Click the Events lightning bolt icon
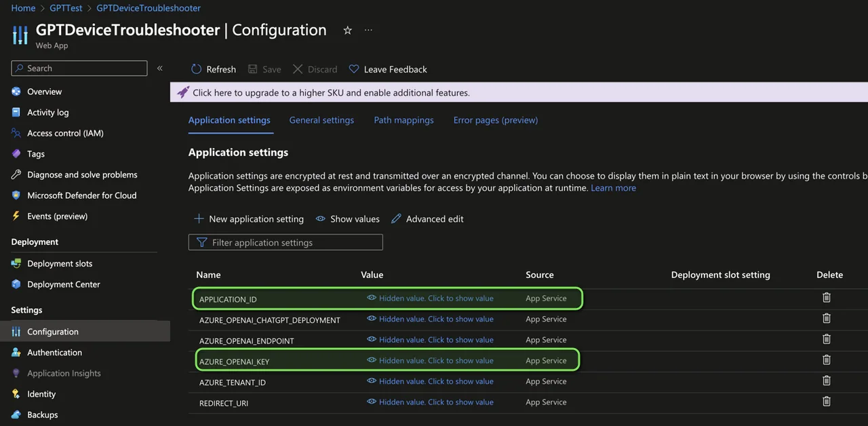 [x=16, y=216]
